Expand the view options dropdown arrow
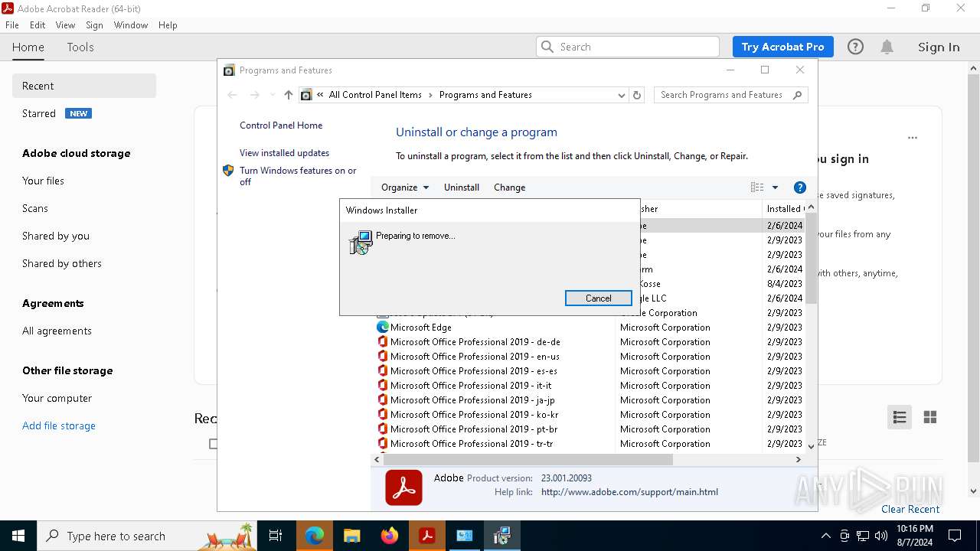The image size is (980, 551). [775, 187]
